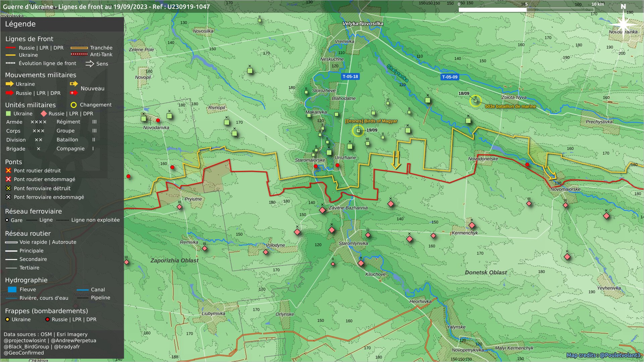Click the yellow arrow above Novomaiorske
Screen dimensions: 644x362
pos(550,173)
